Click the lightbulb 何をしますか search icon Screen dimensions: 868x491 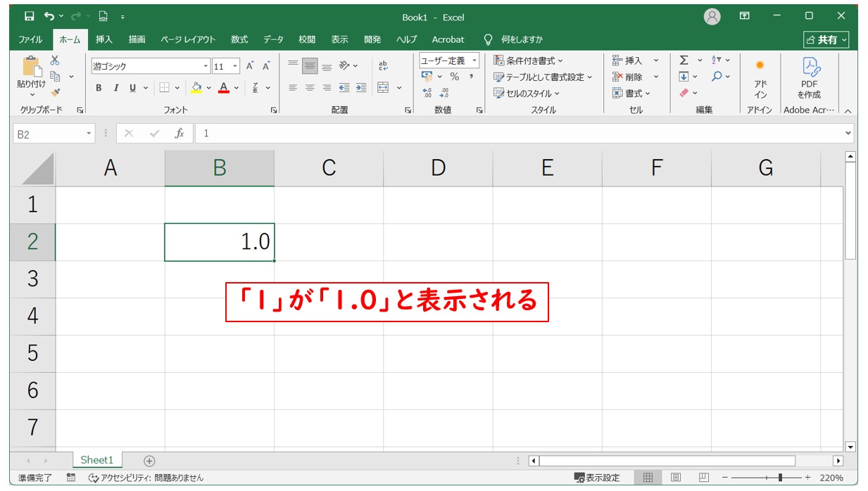pyautogui.click(x=488, y=39)
